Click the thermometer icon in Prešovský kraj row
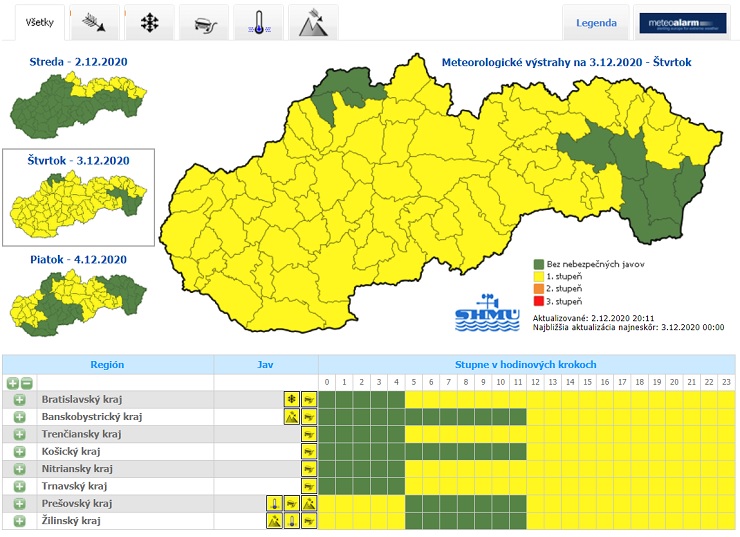 [x=273, y=504]
